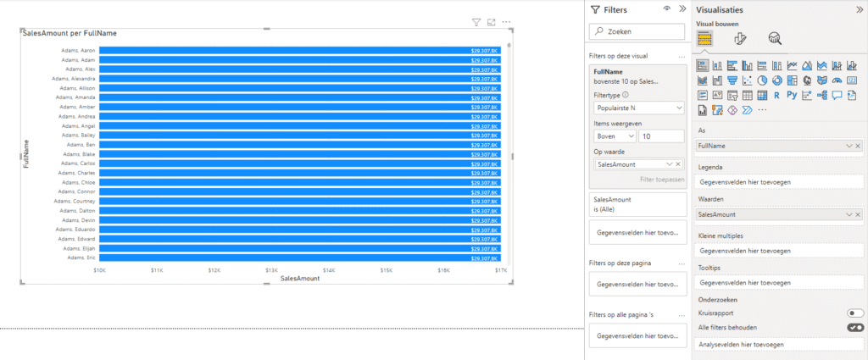The height and width of the screenshot is (360, 868).
Task: Select the matrix visual
Action: pyautogui.click(x=762, y=95)
